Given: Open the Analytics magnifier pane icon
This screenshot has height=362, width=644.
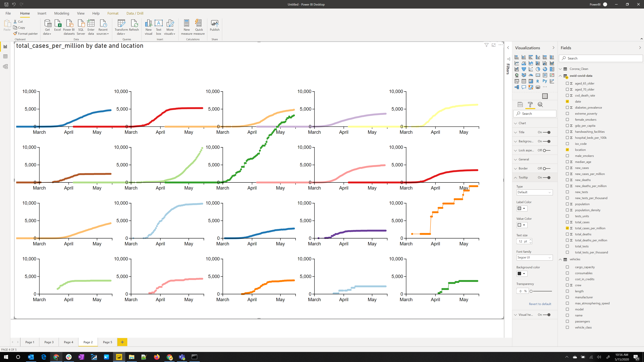Looking at the screenshot, I should tap(541, 105).
